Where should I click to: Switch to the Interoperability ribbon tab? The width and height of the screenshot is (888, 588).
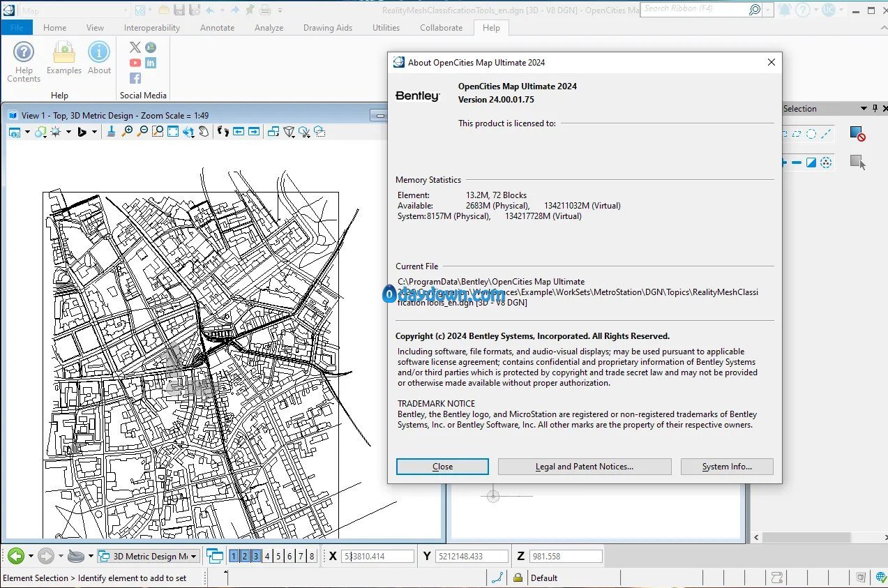pyautogui.click(x=152, y=28)
